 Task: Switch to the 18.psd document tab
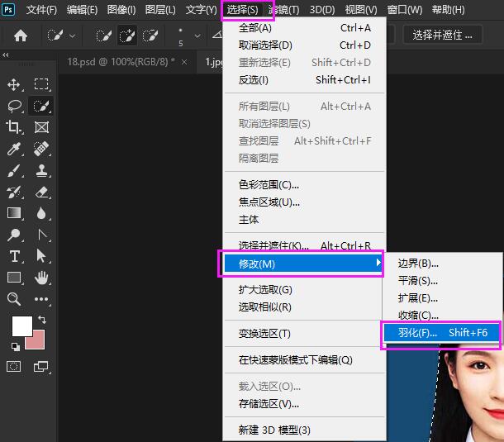click(x=121, y=62)
